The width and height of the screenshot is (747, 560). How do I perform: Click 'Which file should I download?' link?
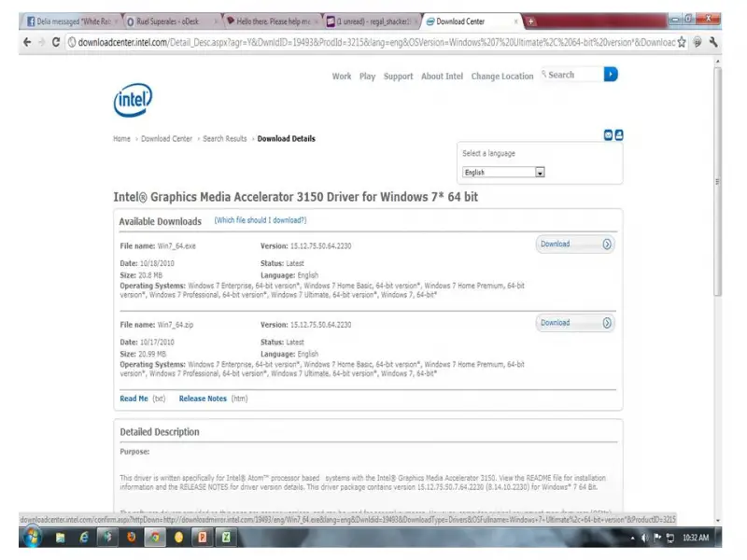click(x=261, y=220)
